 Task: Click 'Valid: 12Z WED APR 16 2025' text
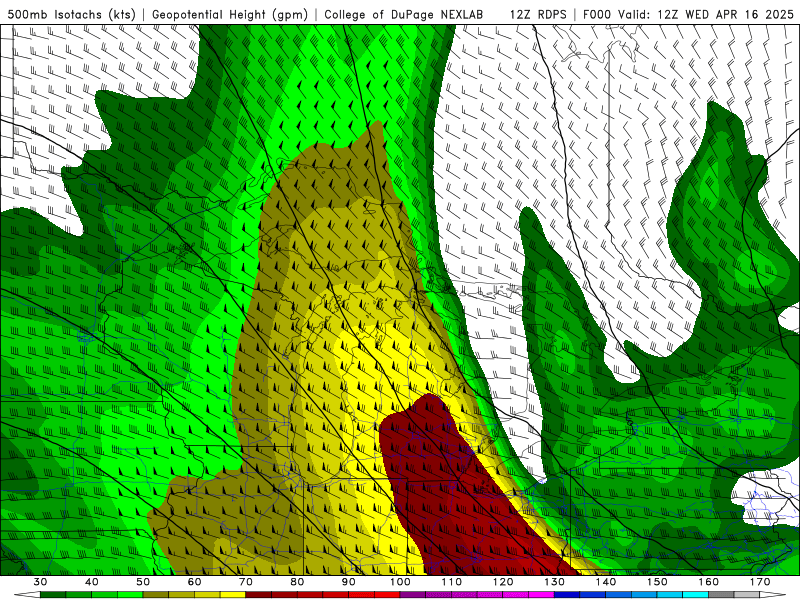click(706, 14)
